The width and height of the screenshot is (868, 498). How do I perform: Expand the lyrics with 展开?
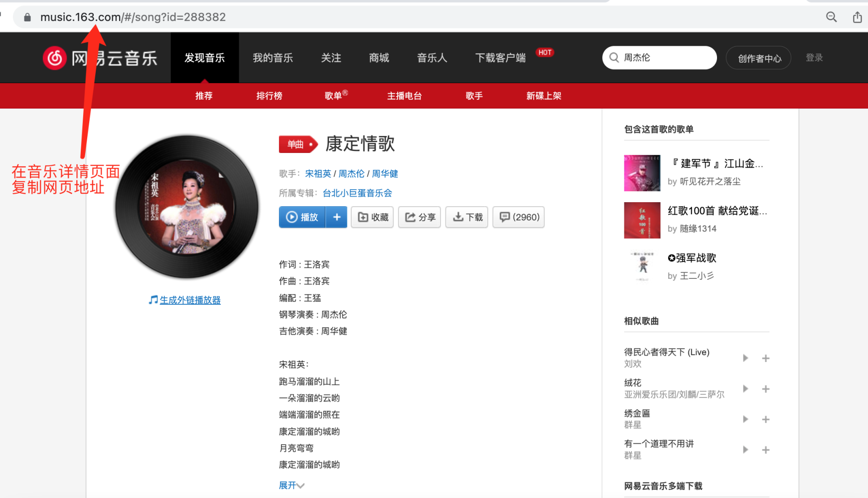pyautogui.click(x=291, y=485)
